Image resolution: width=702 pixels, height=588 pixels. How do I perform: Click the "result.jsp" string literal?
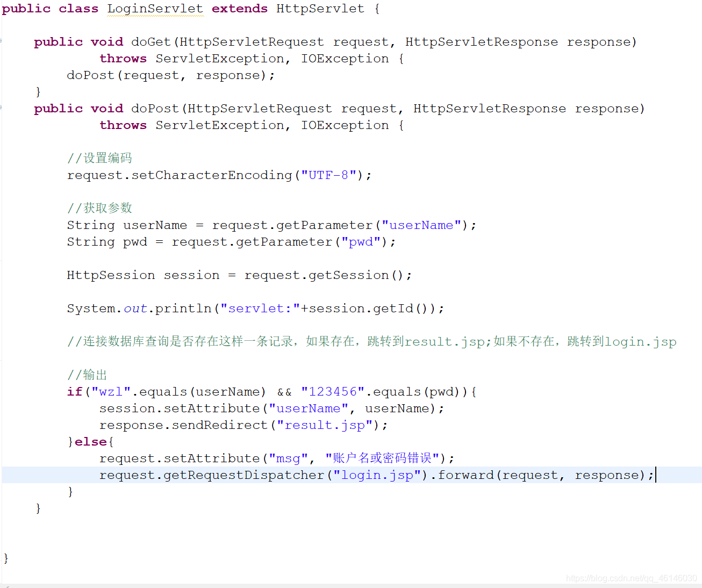pyautogui.click(x=325, y=425)
